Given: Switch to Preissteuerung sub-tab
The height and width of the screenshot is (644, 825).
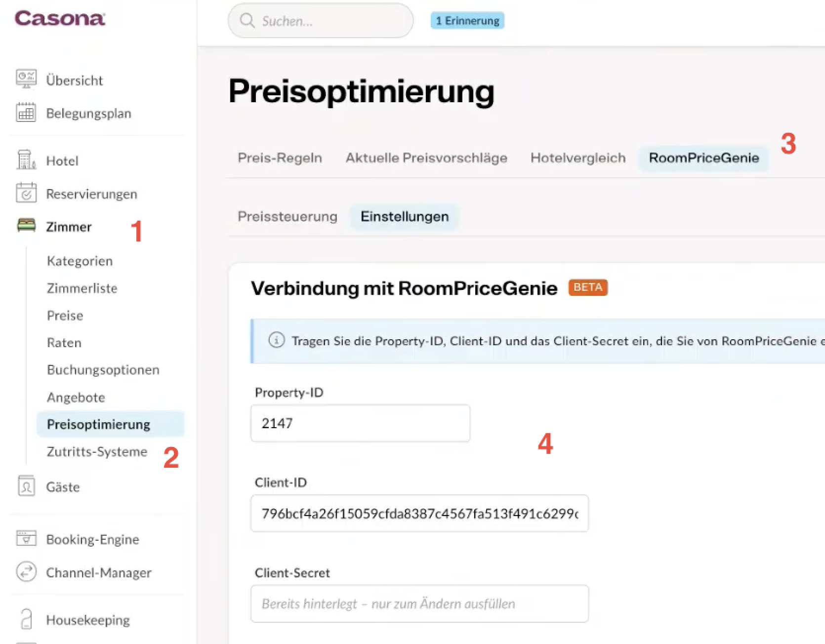Looking at the screenshot, I should (x=288, y=217).
